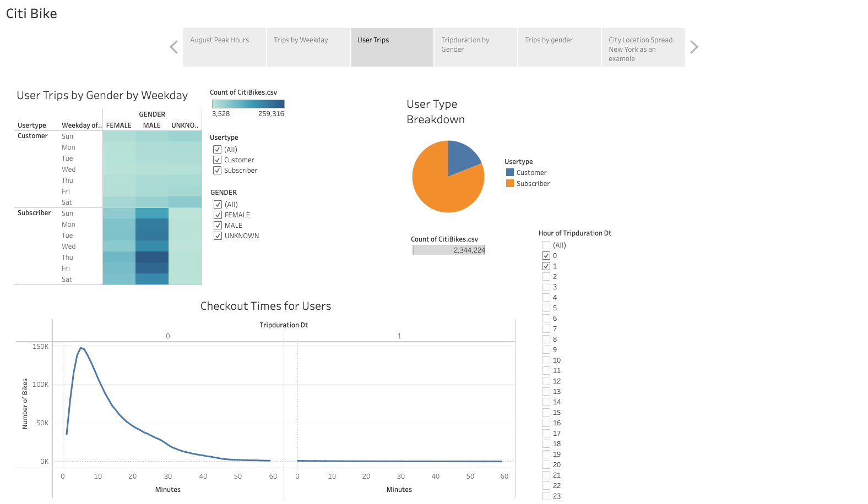
Task: Open the August Peak Hours story tab
Action: 225,47
